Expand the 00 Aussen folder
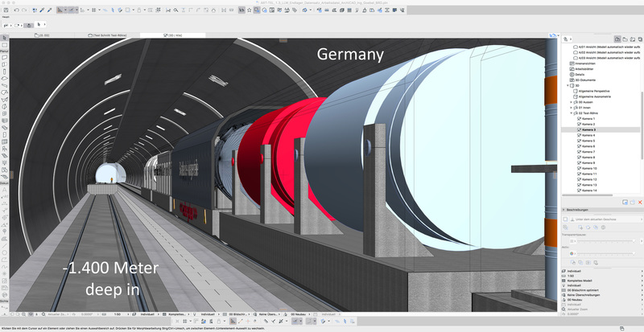Viewport: 644px width, 332px height. point(571,103)
